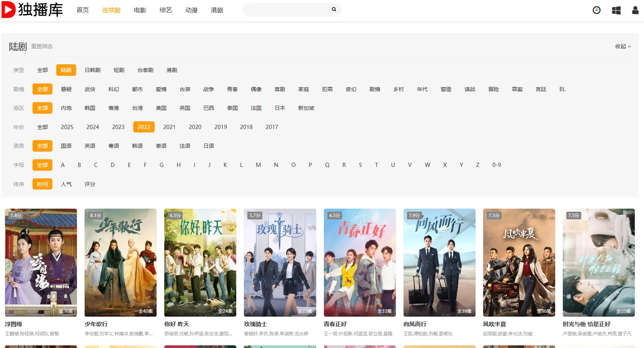Select 谍战 plot filter
Viewport: 644px width, 348px height.
click(x=470, y=89)
